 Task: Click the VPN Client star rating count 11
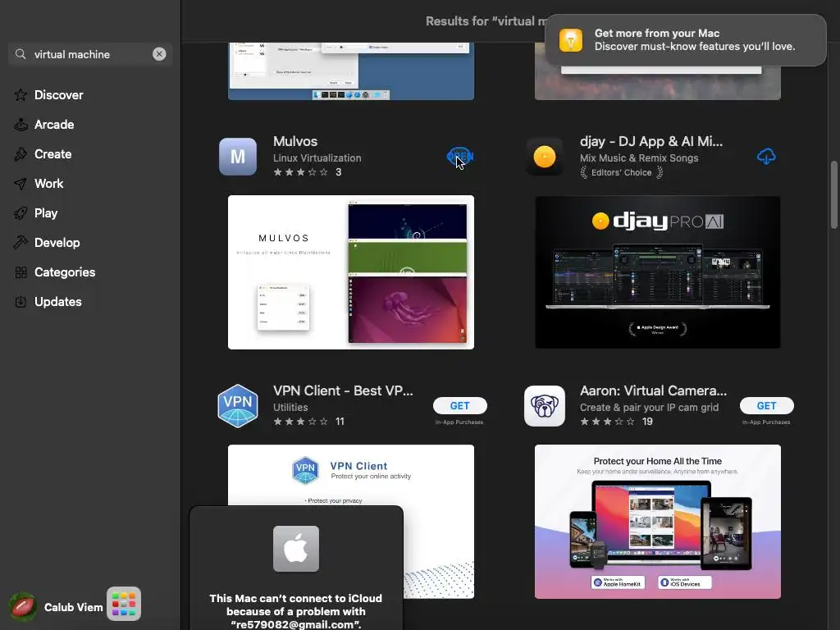pos(340,422)
